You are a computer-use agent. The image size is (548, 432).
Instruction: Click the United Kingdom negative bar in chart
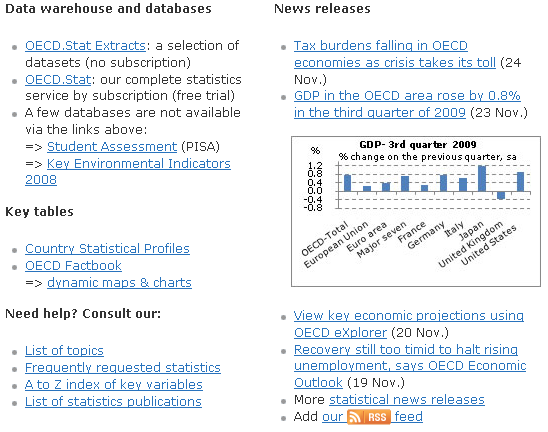501,195
